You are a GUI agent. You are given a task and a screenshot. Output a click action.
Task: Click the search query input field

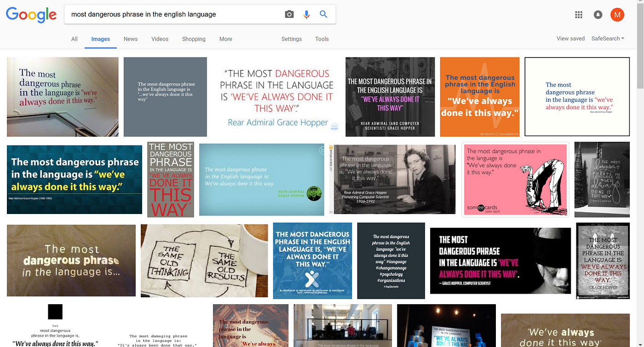tap(175, 14)
